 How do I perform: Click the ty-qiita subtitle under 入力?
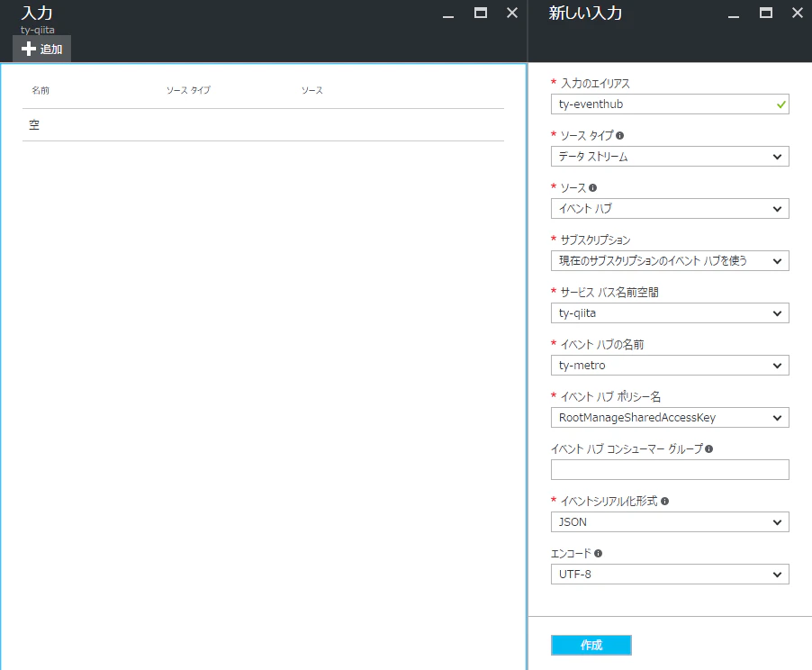(x=37, y=30)
